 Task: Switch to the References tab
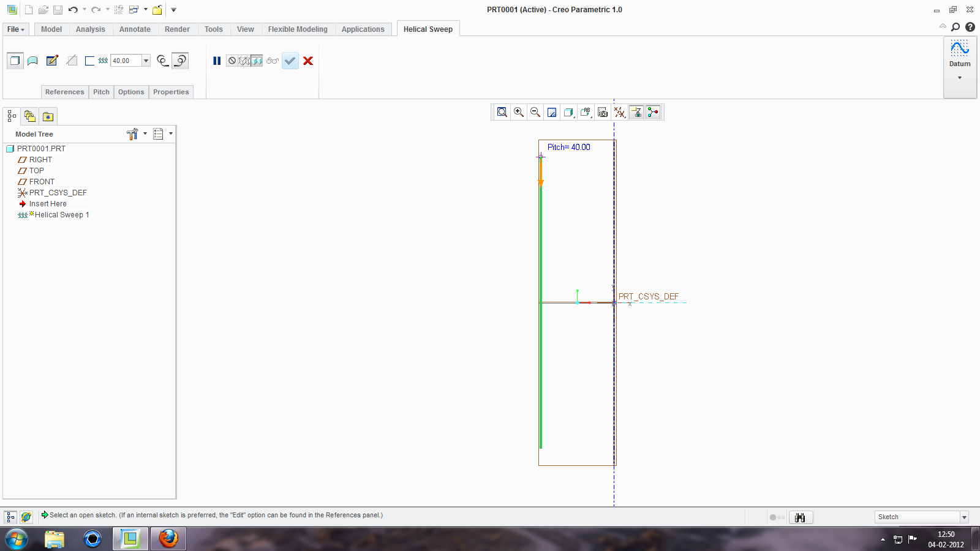(x=64, y=92)
